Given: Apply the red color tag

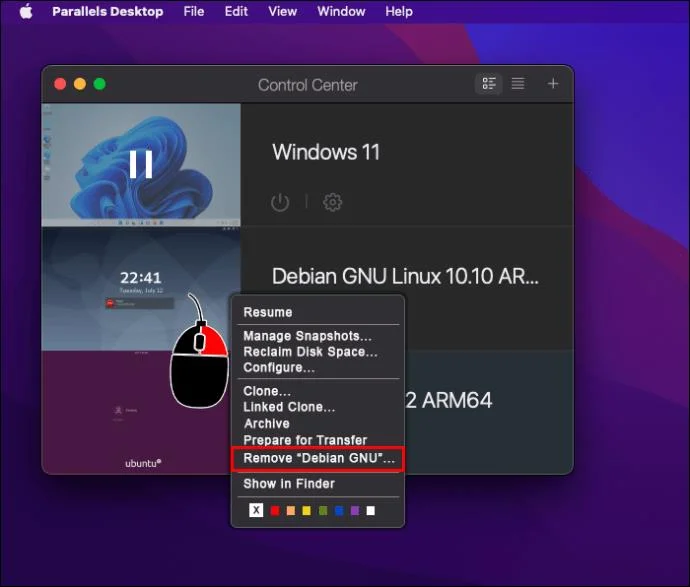Looking at the screenshot, I should tap(275, 510).
